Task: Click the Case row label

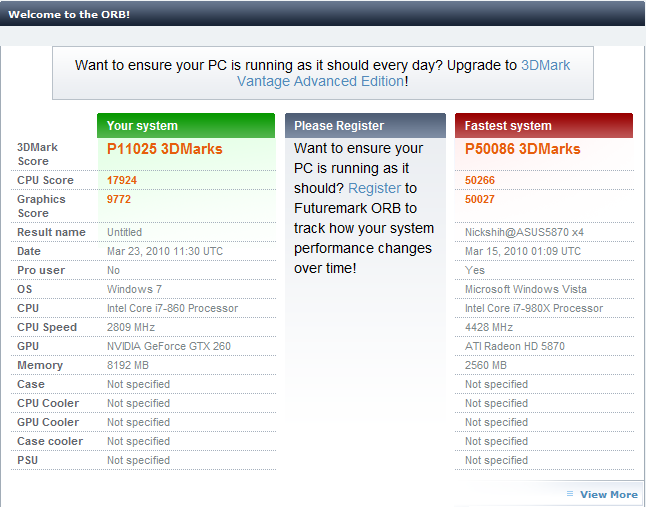Action: 30,384
